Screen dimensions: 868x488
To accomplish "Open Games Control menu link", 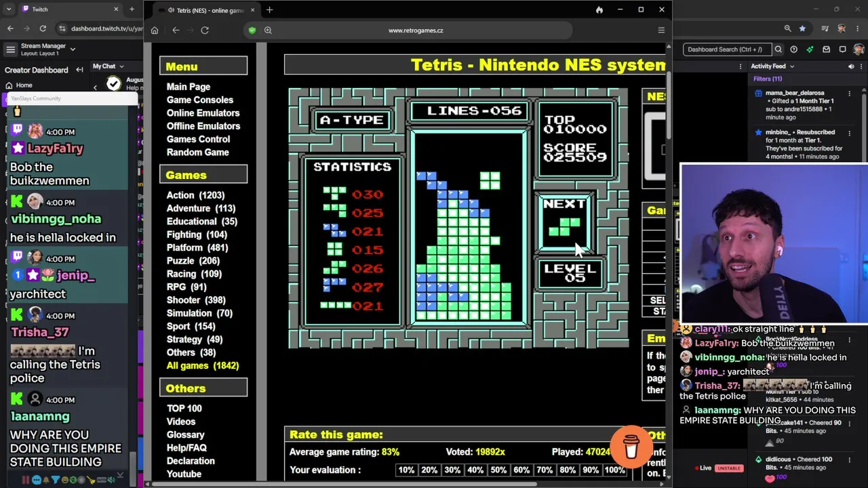I will (198, 139).
